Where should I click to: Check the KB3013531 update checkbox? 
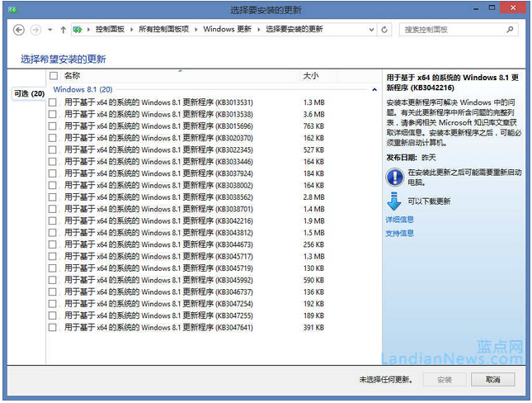pyautogui.click(x=53, y=102)
